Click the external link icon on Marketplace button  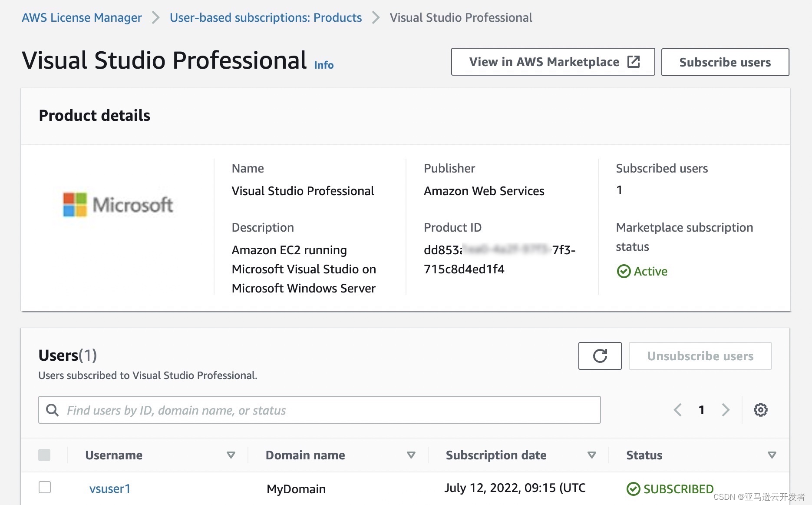coord(634,62)
